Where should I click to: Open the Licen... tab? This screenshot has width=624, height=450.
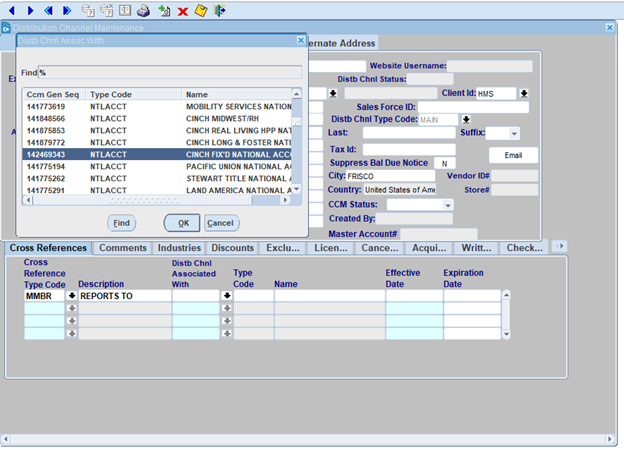[x=331, y=248]
